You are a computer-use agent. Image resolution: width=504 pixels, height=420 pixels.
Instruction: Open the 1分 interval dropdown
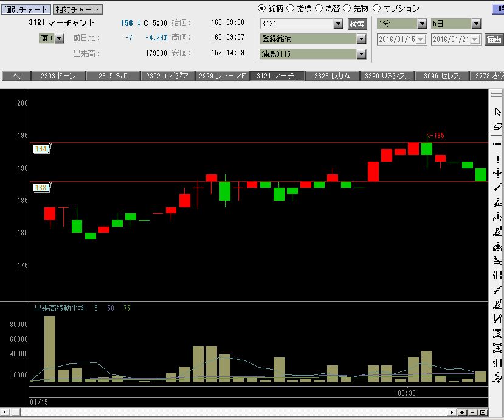tap(422, 24)
